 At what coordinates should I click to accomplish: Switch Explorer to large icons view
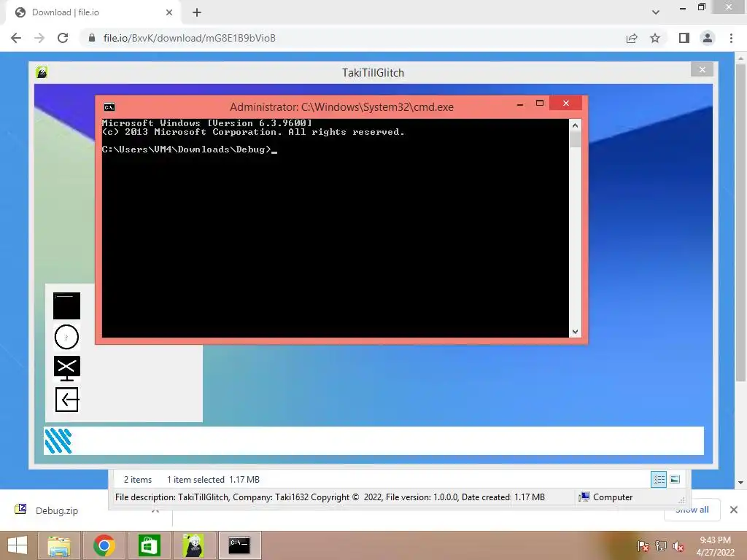pyautogui.click(x=675, y=479)
